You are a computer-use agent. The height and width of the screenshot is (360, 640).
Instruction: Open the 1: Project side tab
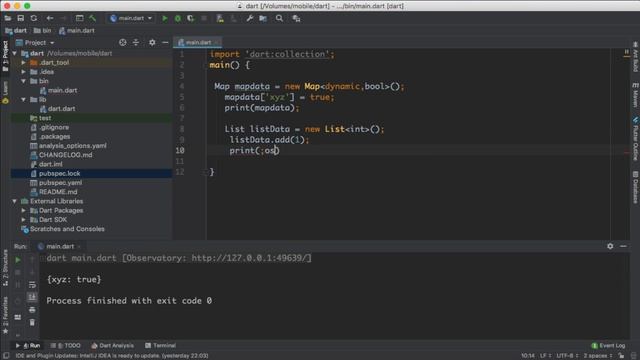click(x=5, y=56)
